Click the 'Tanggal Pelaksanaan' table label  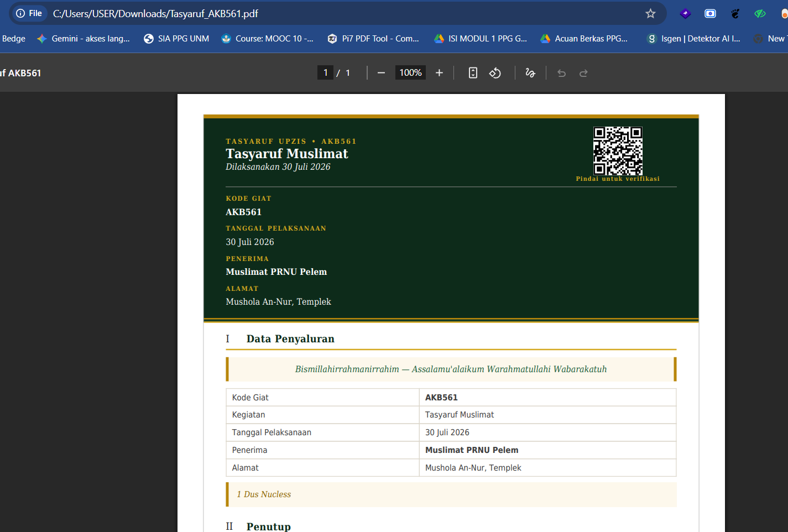272,432
